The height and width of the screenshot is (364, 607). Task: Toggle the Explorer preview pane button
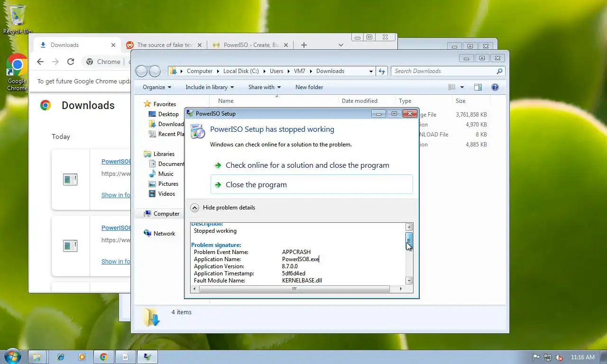point(478,87)
